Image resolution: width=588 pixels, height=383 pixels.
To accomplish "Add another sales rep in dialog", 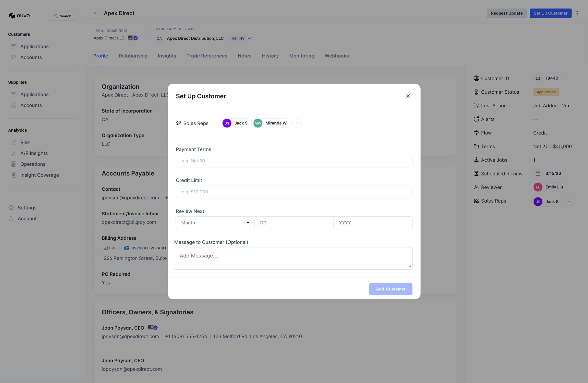I will tap(297, 123).
